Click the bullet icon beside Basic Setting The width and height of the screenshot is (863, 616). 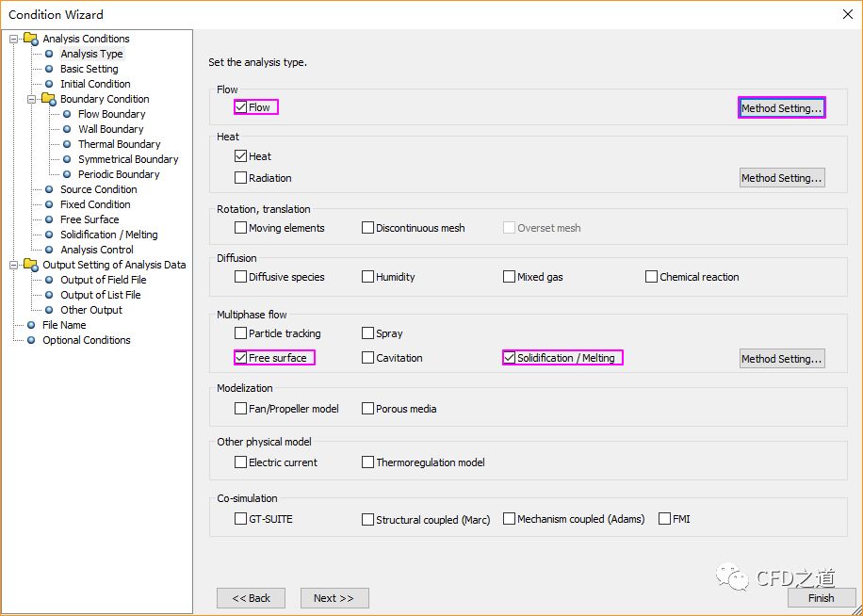[49, 69]
